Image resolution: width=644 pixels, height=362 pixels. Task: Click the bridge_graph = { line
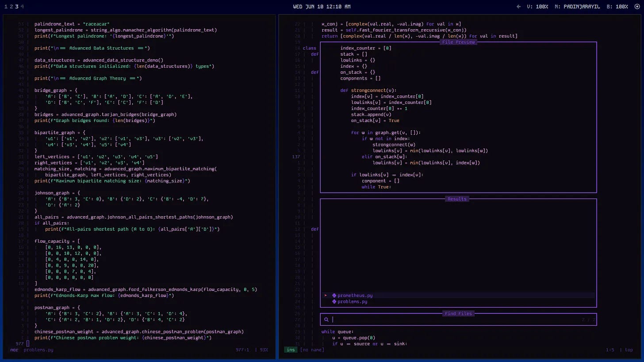click(x=56, y=91)
